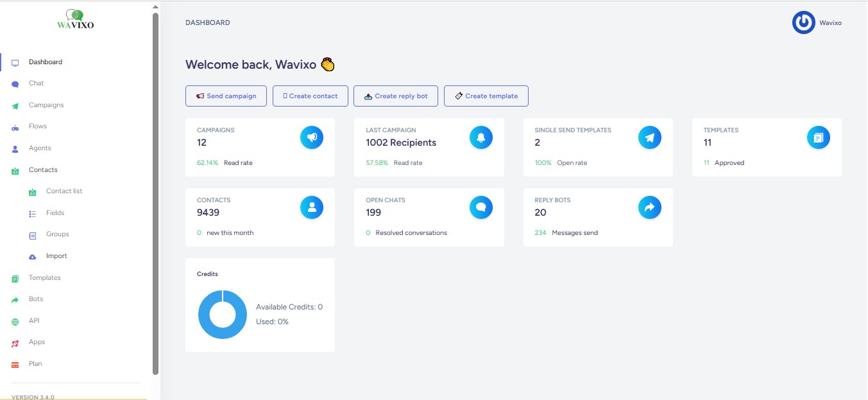Click the megaphone icon in Campaigns card
Viewport: 868px width, 400px height.
pos(312,137)
